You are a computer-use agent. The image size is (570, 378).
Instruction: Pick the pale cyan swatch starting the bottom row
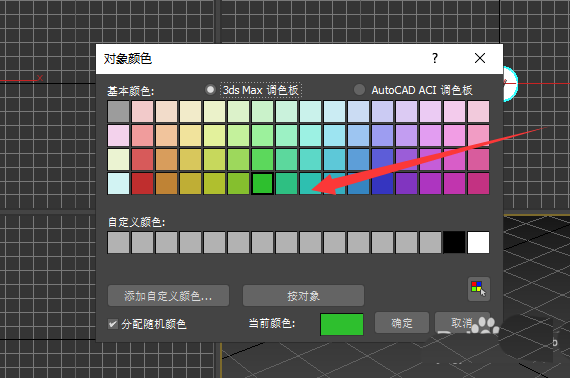119,184
